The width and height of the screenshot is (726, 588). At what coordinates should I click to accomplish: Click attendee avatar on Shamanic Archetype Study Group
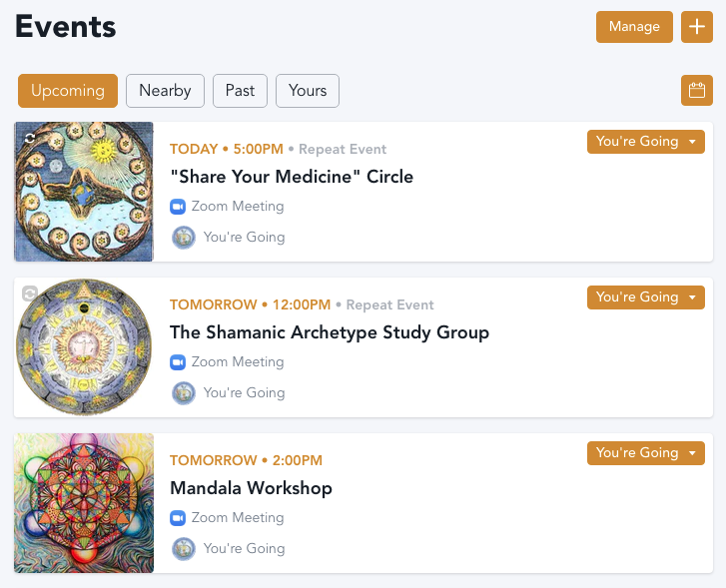tap(184, 393)
